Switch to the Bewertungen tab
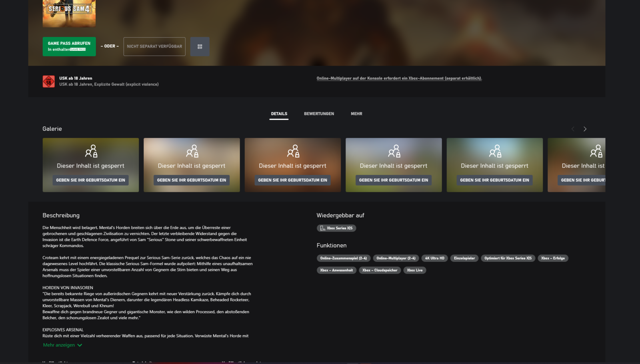640x364 pixels. 319,114
